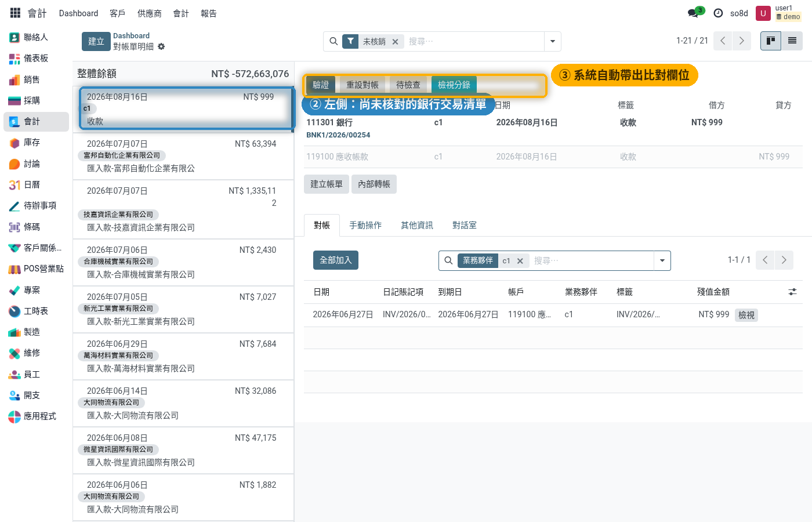
Task: Open the apps grid menu icon
Action: click(x=16, y=13)
